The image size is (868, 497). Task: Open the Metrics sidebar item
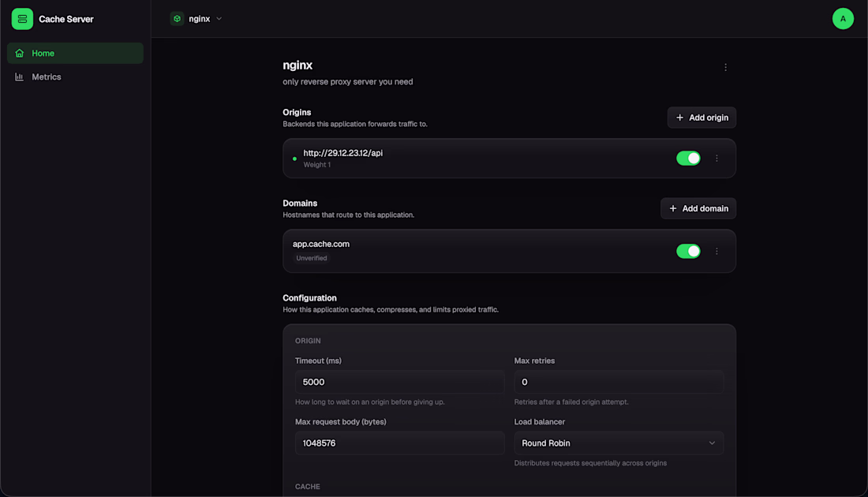pyautogui.click(x=75, y=77)
